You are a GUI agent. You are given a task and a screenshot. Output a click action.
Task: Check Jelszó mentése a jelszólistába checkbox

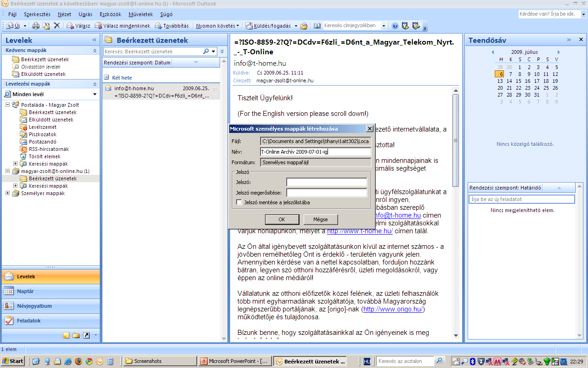point(239,202)
